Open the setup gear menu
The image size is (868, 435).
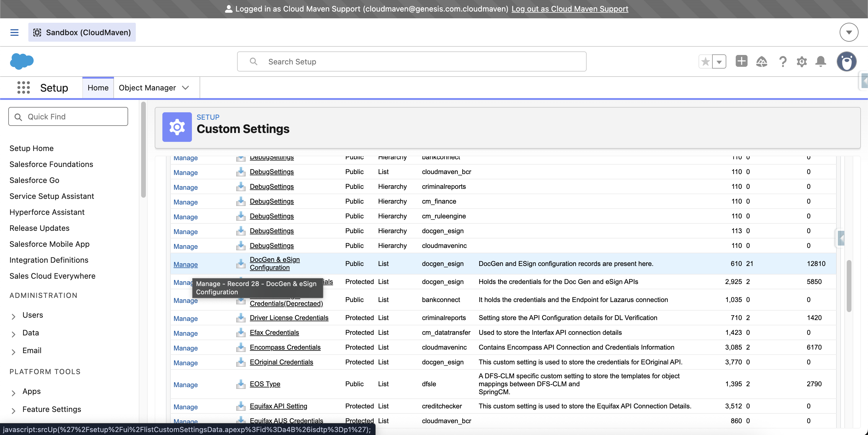click(802, 61)
